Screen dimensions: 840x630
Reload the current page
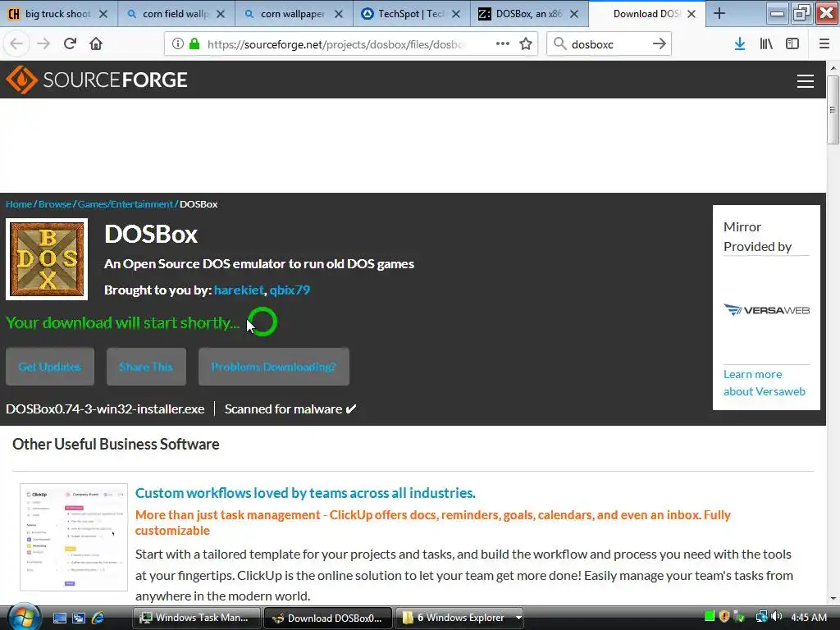70,44
